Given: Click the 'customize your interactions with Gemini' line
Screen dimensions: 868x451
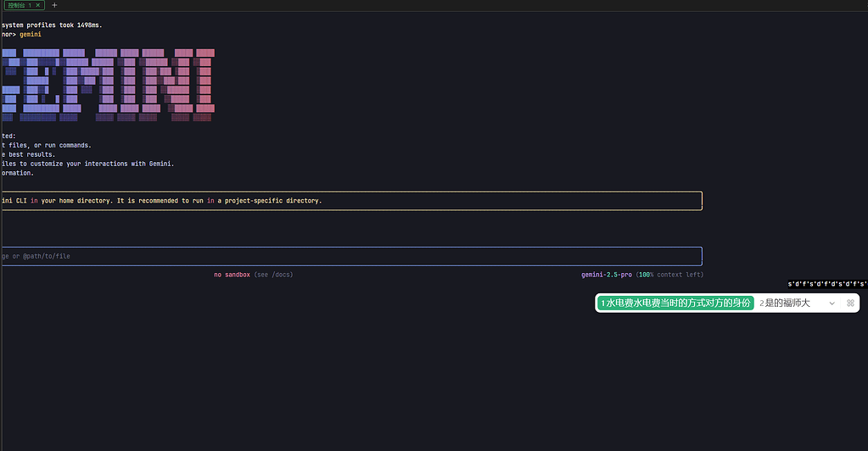Looking at the screenshot, I should (88, 164).
